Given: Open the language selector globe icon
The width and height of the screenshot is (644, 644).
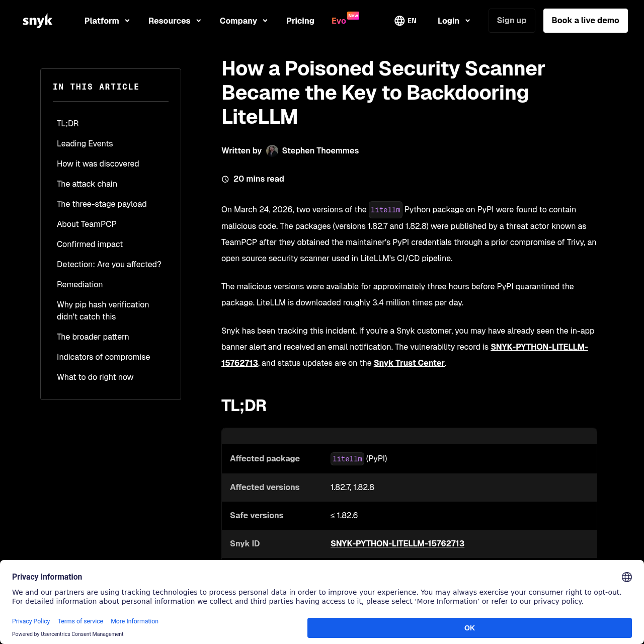Looking at the screenshot, I should click(x=399, y=21).
